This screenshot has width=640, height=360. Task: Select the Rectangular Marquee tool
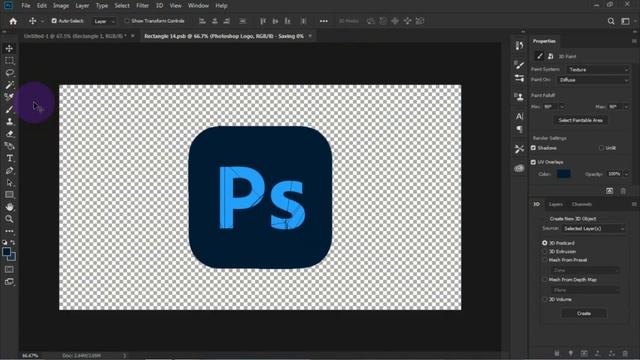tap(9, 61)
